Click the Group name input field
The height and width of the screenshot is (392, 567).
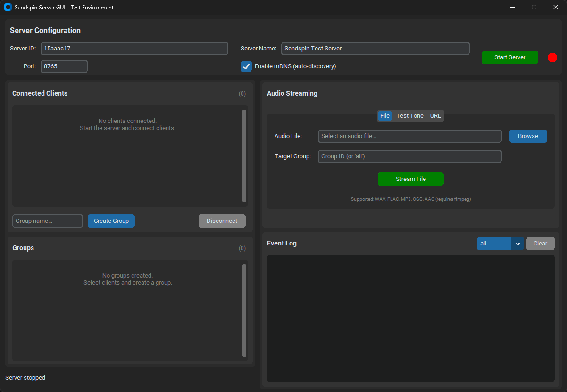pos(48,221)
